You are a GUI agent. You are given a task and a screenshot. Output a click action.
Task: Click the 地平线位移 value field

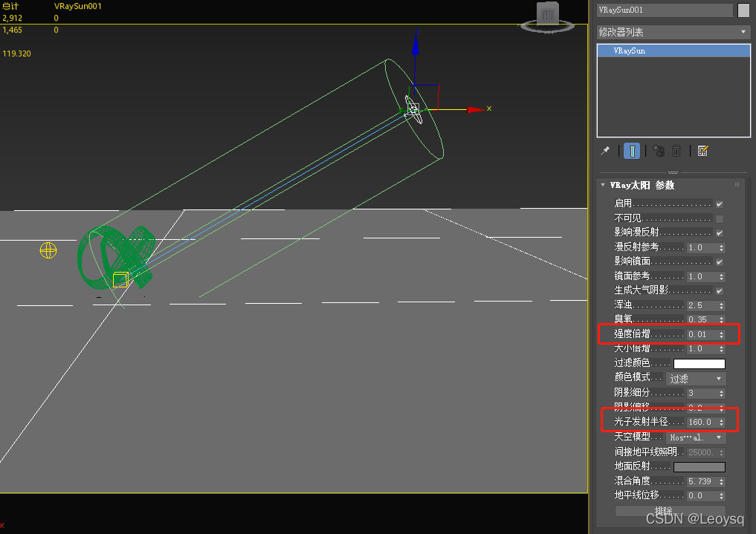coord(702,495)
